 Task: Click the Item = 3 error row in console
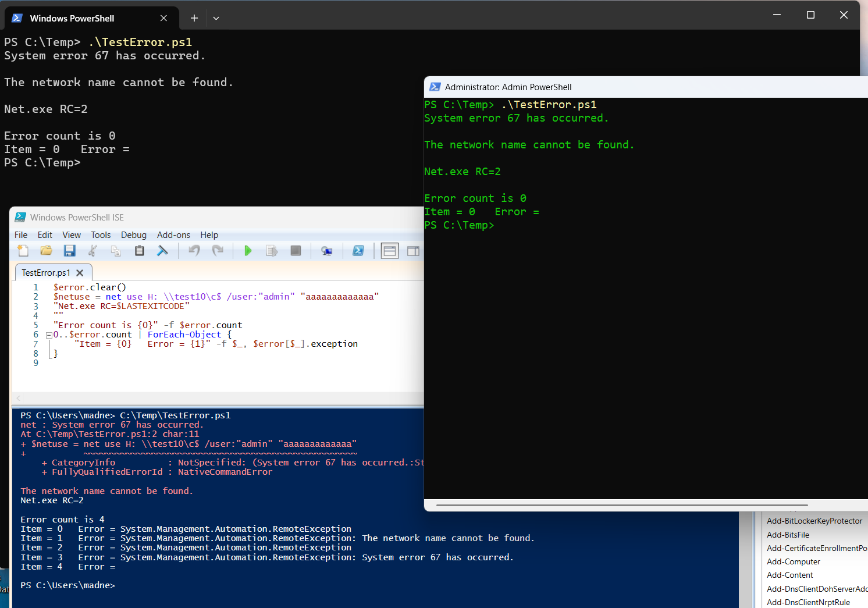point(267,557)
